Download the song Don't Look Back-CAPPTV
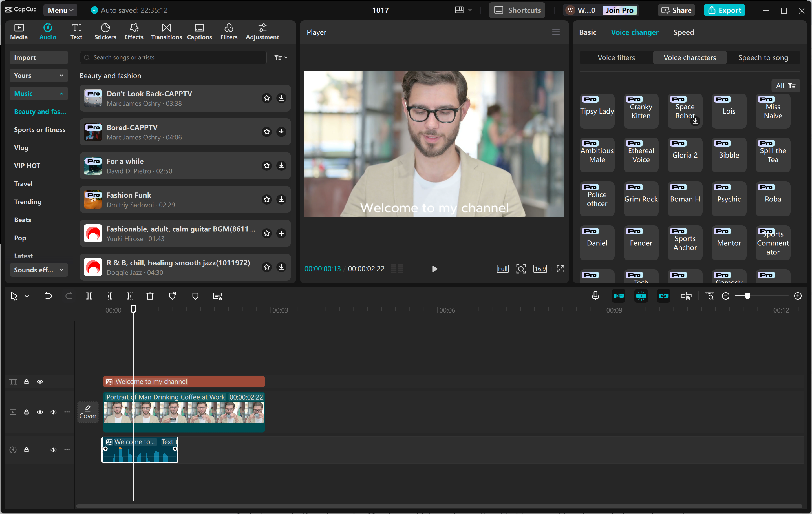812x514 pixels. pyautogui.click(x=281, y=98)
